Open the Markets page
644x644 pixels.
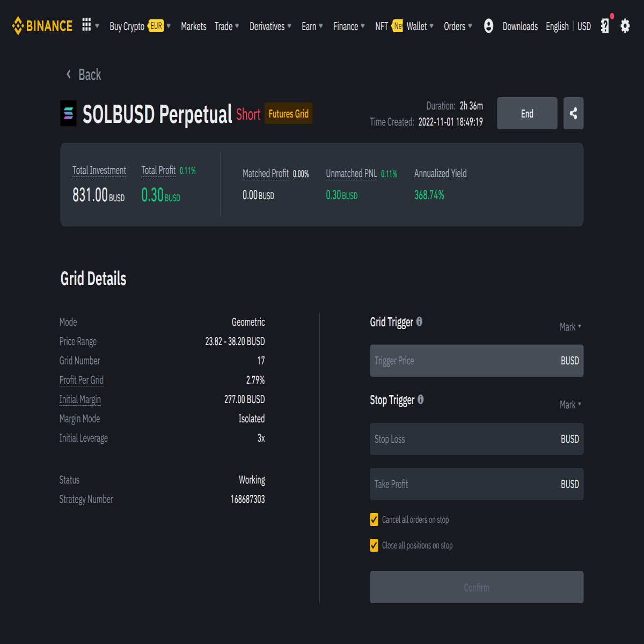click(194, 26)
